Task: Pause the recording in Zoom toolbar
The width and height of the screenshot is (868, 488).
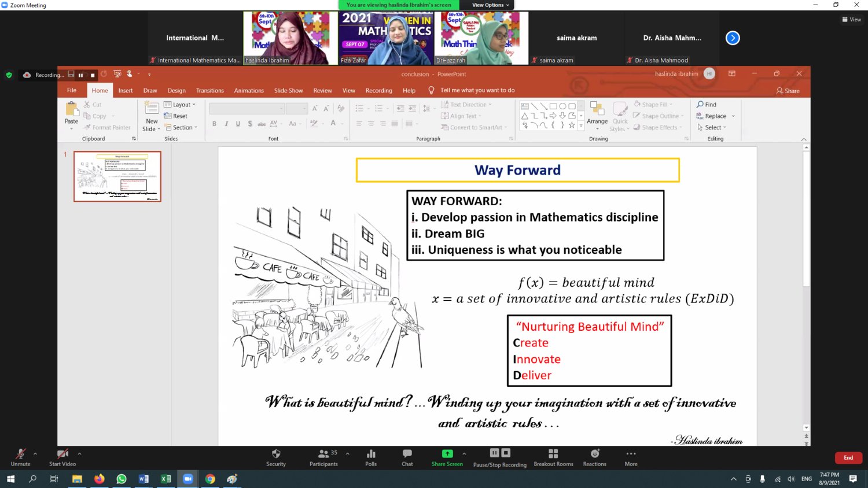Action: pos(494,453)
